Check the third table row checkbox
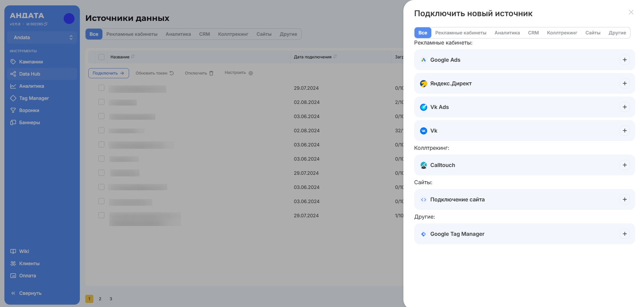 coord(101,116)
